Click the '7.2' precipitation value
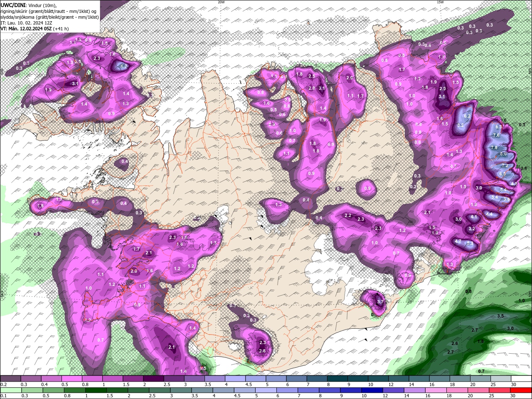Image resolution: width=532 pixels, height=399 pixels. click(505, 165)
